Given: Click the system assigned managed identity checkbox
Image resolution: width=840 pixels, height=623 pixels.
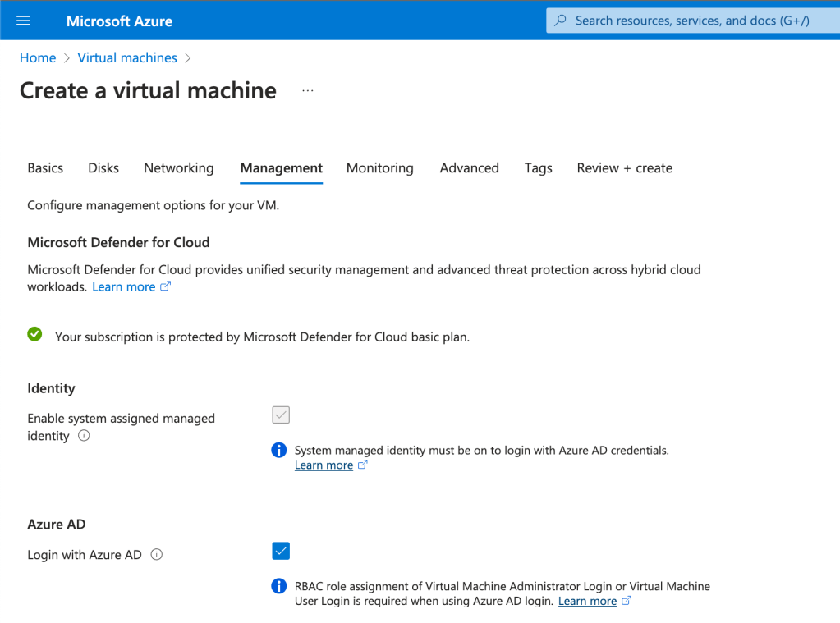Looking at the screenshot, I should [x=280, y=415].
